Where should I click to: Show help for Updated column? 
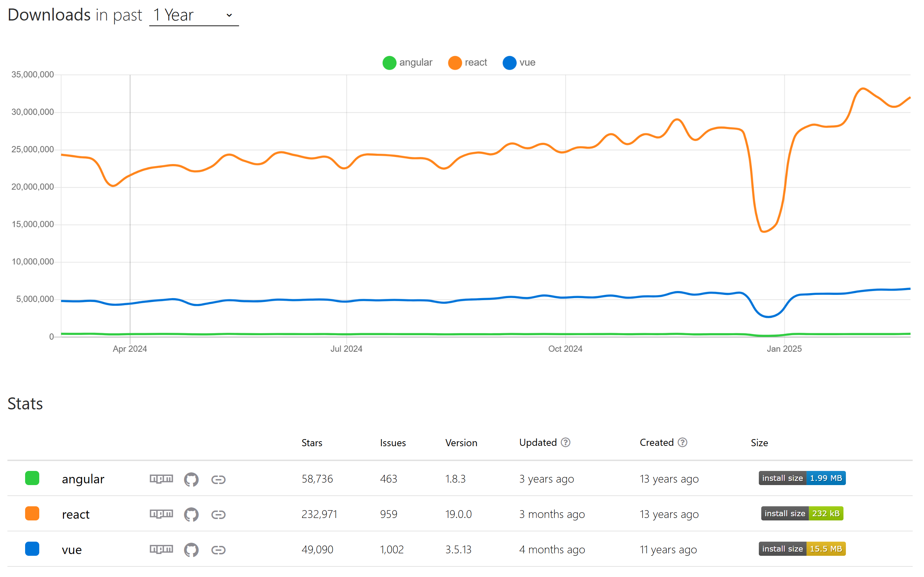tap(566, 442)
